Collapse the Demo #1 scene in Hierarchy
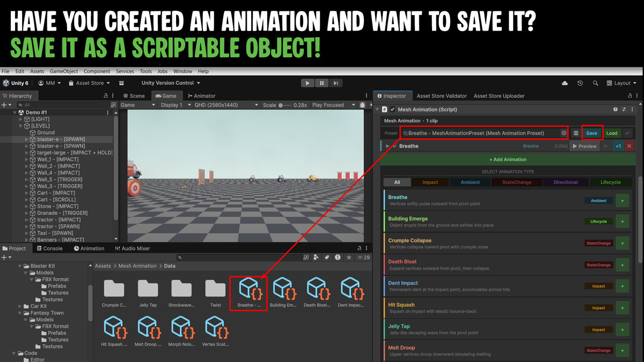This screenshot has height=362, width=644. [15, 113]
